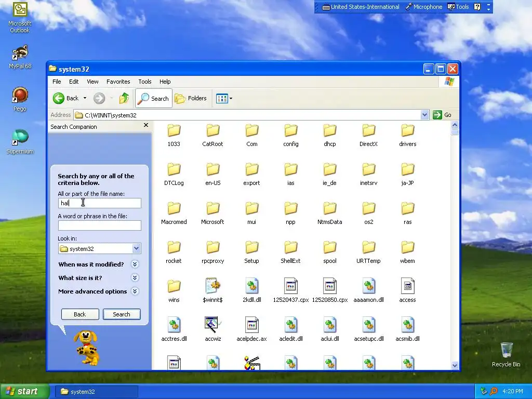Screen dimensions: 532x399
Task: Select the NtmsData folder
Action: pos(329,213)
